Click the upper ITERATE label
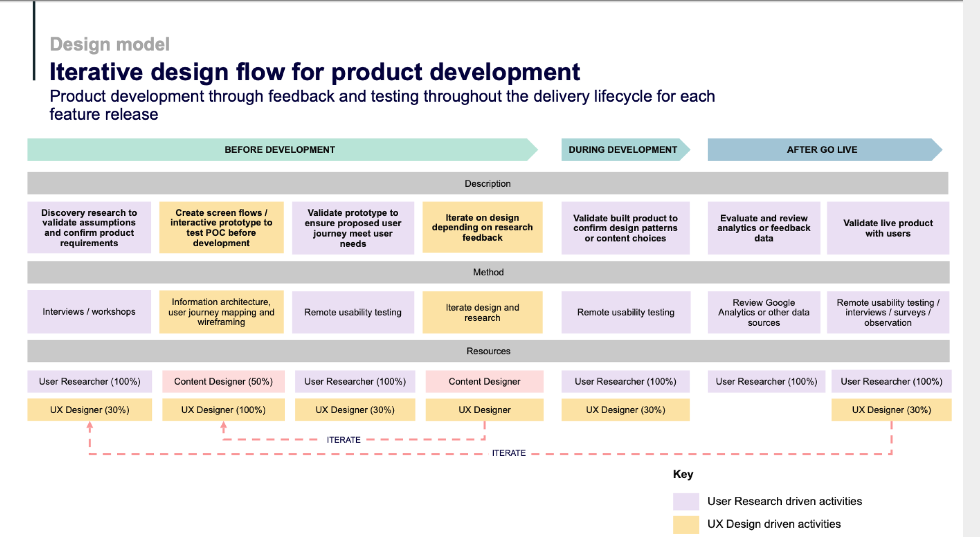Image resolution: width=980 pixels, height=537 pixels. pyautogui.click(x=344, y=440)
